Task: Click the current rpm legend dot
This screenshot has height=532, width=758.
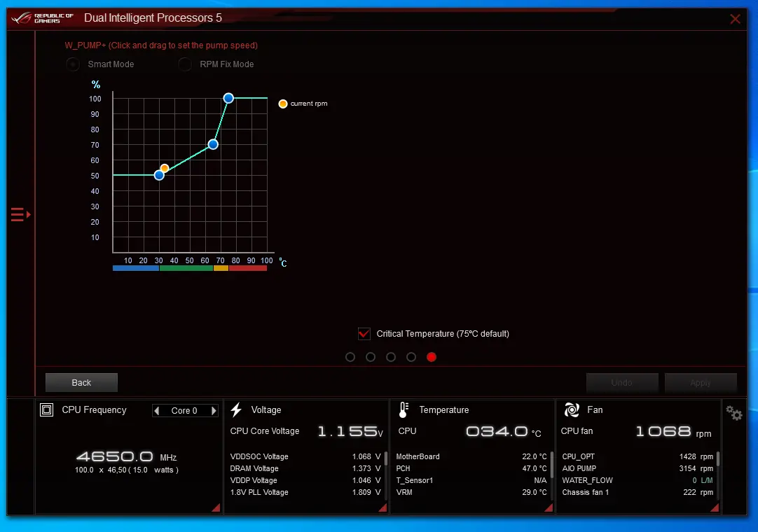Action: coord(283,104)
